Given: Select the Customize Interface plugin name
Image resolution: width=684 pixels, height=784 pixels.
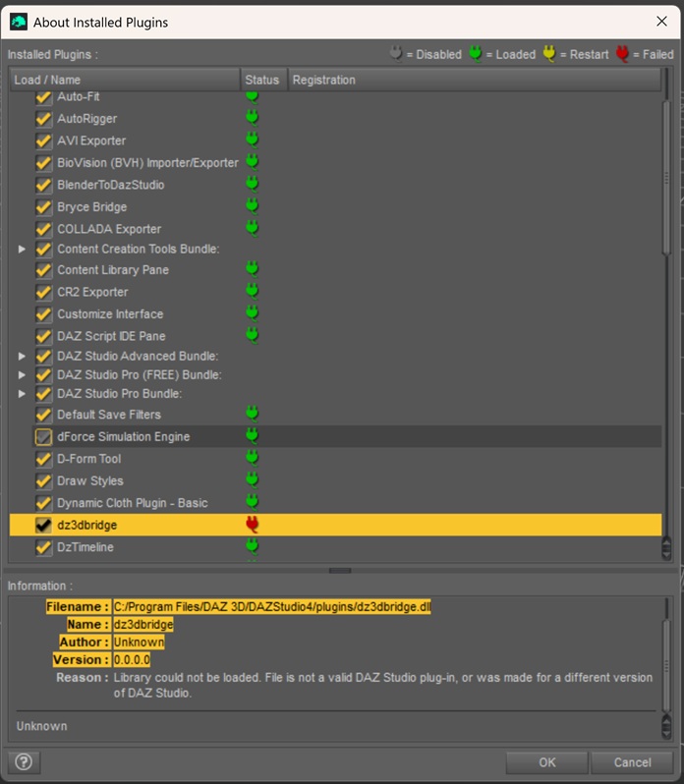Looking at the screenshot, I should coord(110,314).
